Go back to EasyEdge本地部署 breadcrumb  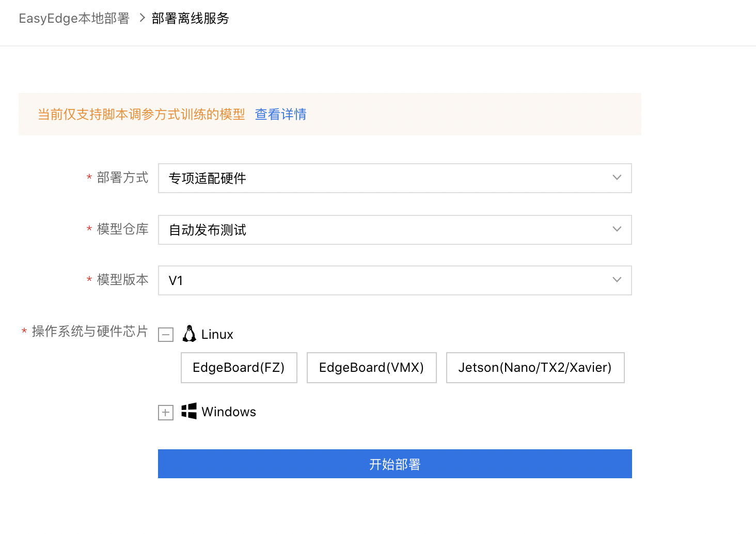(x=74, y=19)
